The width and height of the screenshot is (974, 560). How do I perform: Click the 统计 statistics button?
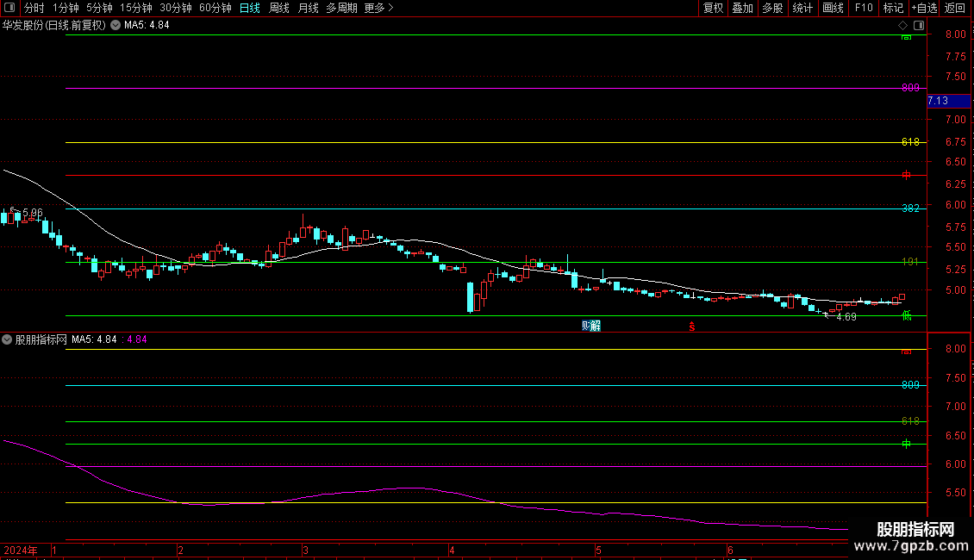(802, 8)
